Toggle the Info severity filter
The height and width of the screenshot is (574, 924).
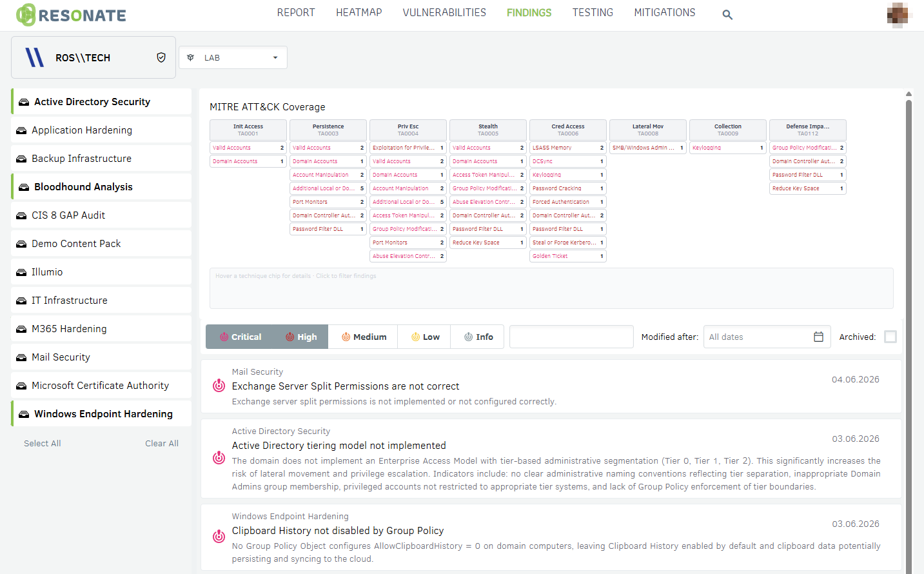478,337
